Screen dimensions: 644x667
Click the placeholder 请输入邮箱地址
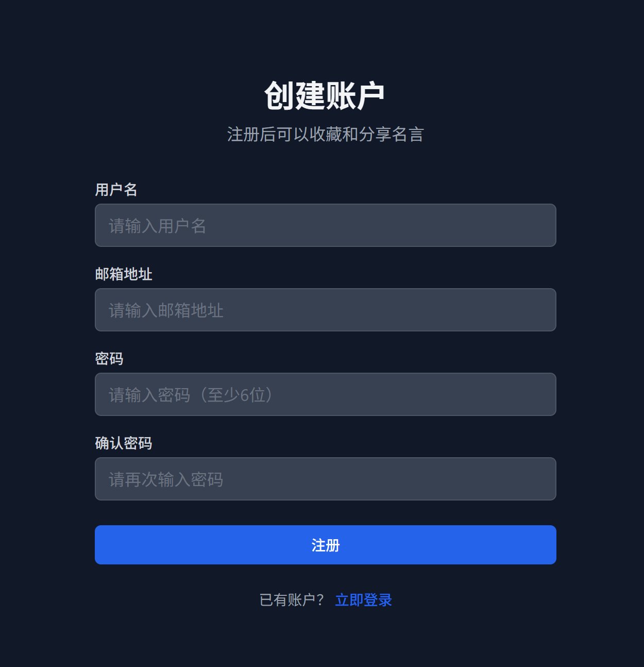tap(166, 310)
